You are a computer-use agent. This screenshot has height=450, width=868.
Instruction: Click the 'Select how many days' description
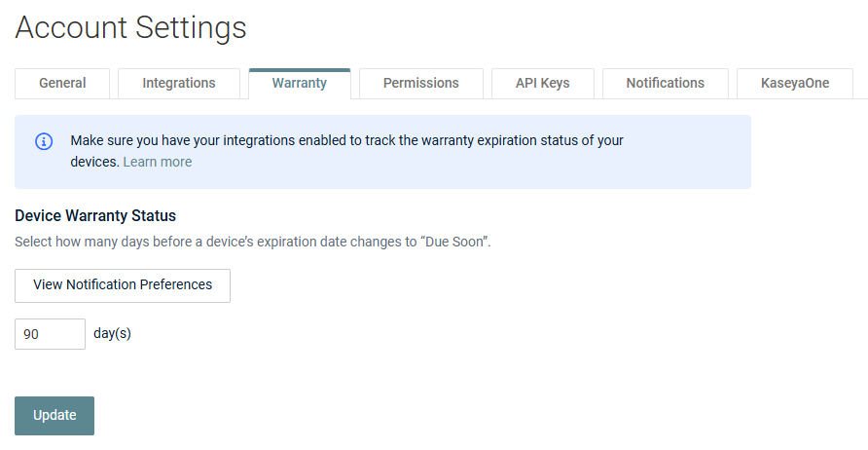pyautogui.click(x=252, y=243)
